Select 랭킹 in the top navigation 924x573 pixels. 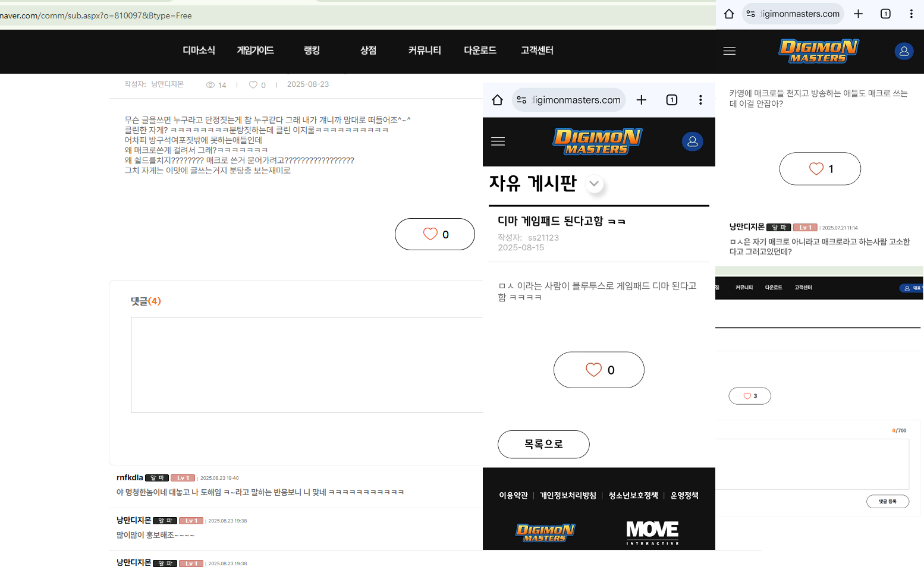[x=312, y=51]
